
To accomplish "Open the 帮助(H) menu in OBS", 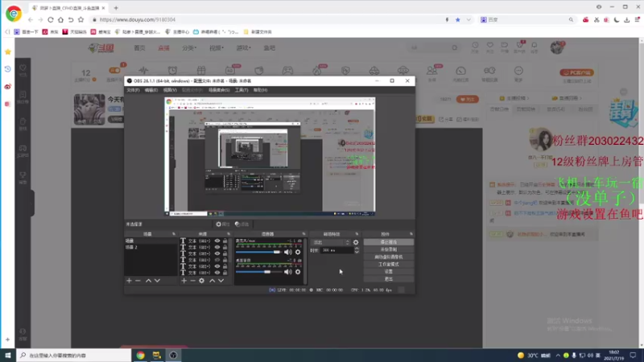I will point(260,90).
